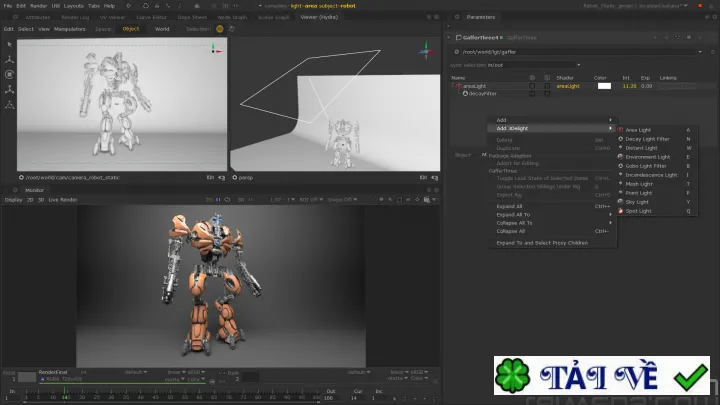The height and width of the screenshot is (405, 720).
Task: Open the white areaLight color swatch
Action: pyautogui.click(x=604, y=86)
